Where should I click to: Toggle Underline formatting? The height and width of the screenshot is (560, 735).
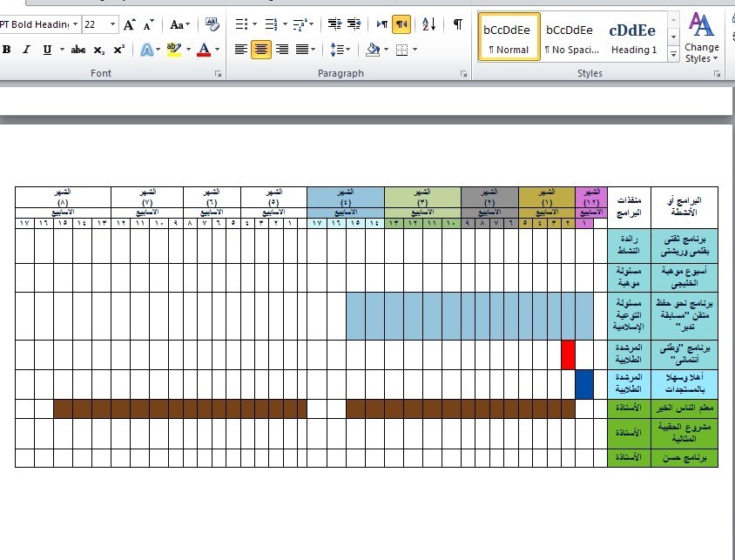(47, 49)
